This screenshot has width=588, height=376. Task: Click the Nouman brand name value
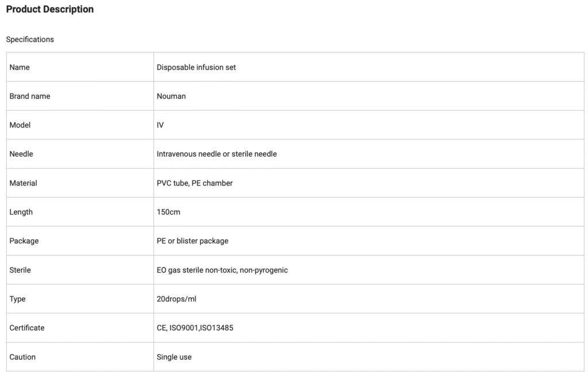[171, 96]
